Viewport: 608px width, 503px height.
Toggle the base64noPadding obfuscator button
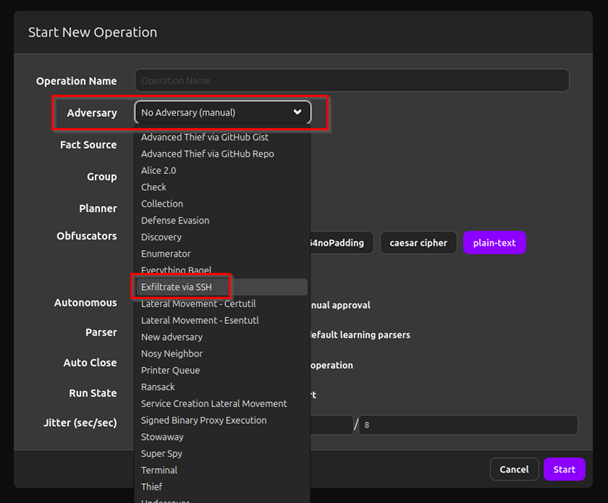341,243
